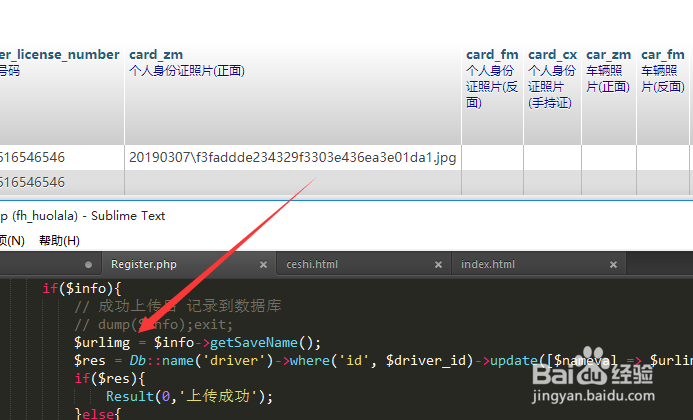Close the index.html tab
Image resolution: width=693 pixels, height=420 pixels.
click(613, 264)
